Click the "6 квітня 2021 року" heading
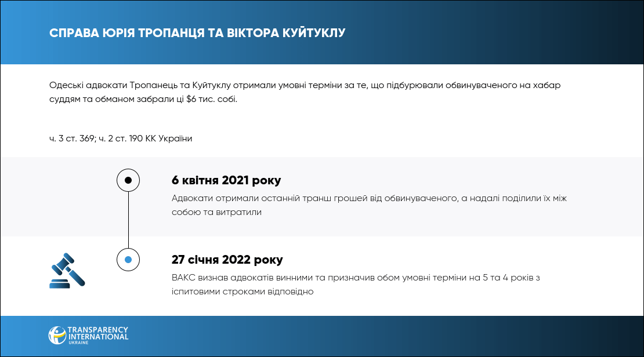The width and height of the screenshot is (644, 357). pyautogui.click(x=226, y=180)
